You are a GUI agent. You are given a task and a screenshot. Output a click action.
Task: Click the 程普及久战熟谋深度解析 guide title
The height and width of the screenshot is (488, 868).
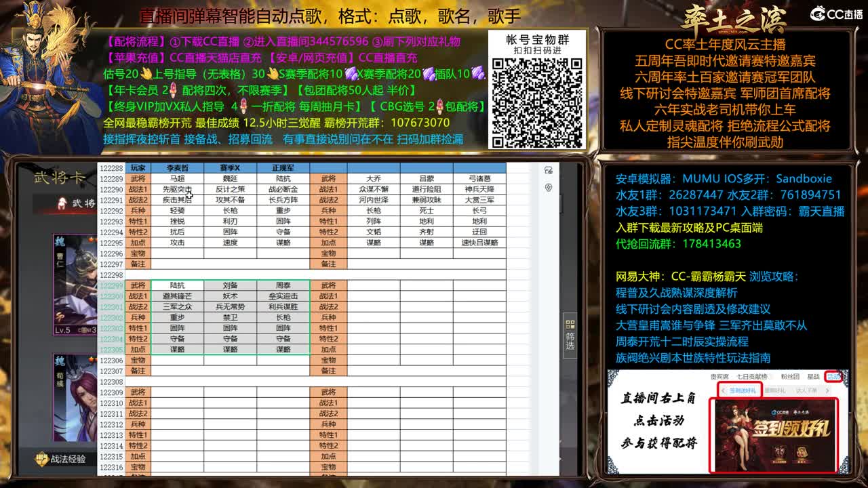(x=676, y=293)
